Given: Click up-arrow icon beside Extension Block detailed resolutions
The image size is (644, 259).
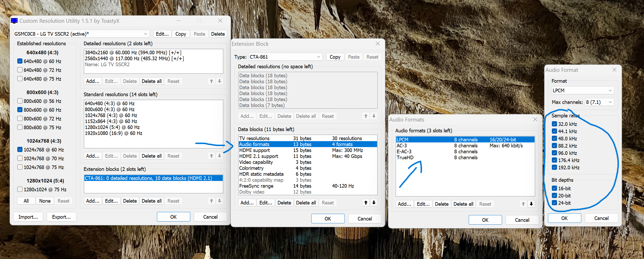Looking at the screenshot, I should 365,116.
